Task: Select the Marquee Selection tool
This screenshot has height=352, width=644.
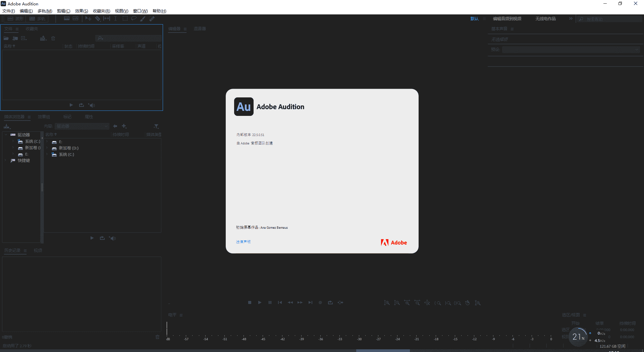Action: (x=125, y=19)
